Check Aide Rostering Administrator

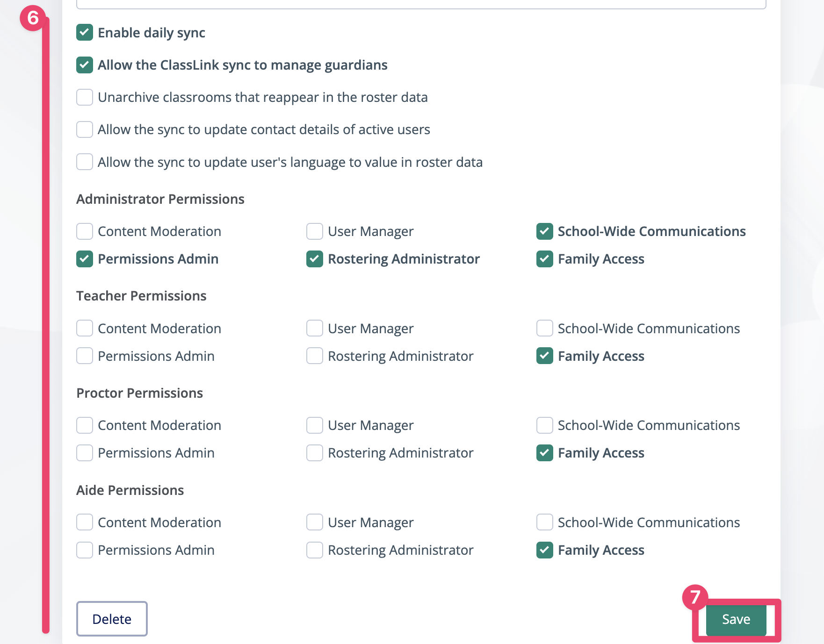[x=315, y=550]
